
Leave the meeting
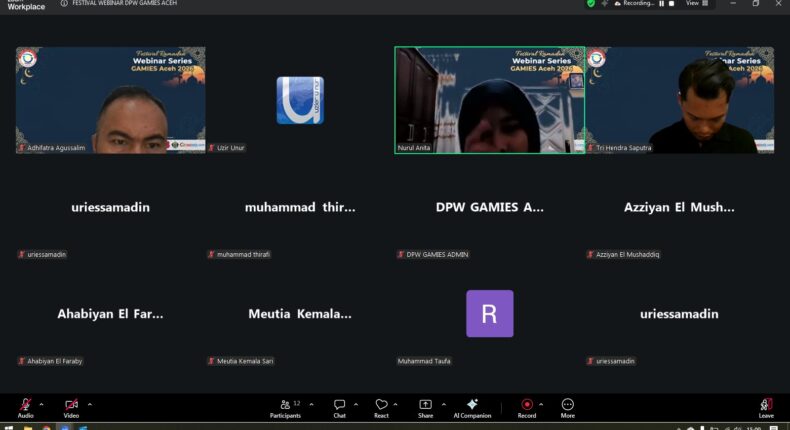[x=766, y=408]
